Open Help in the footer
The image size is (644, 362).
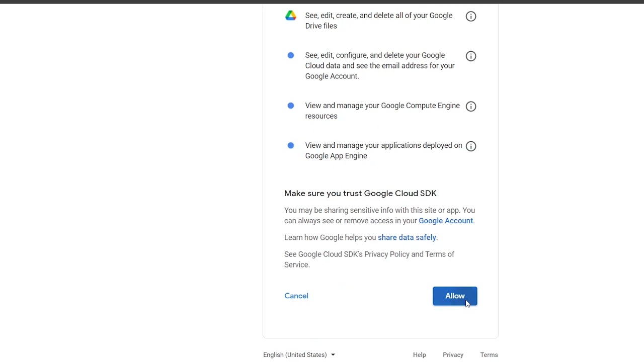pos(419,355)
